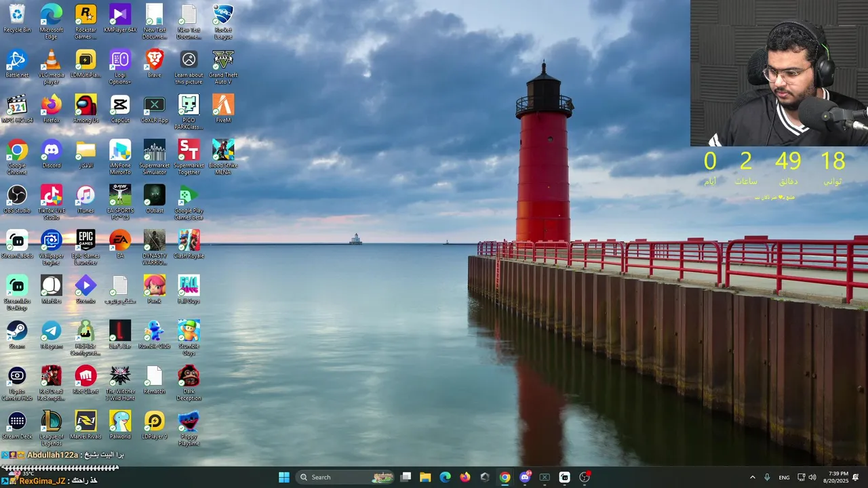Launch LDPlayer 9 from the desktop

coord(155,426)
